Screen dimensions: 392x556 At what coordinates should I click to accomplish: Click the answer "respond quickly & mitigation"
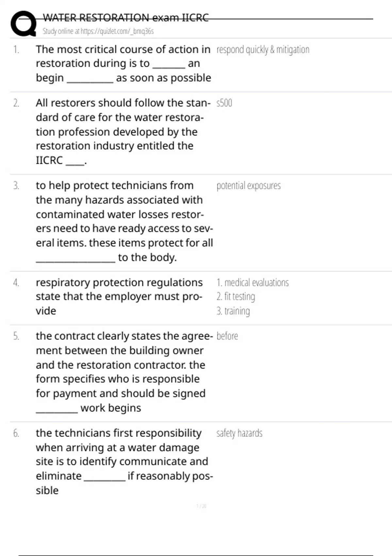pyautogui.click(x=263, y=50)
